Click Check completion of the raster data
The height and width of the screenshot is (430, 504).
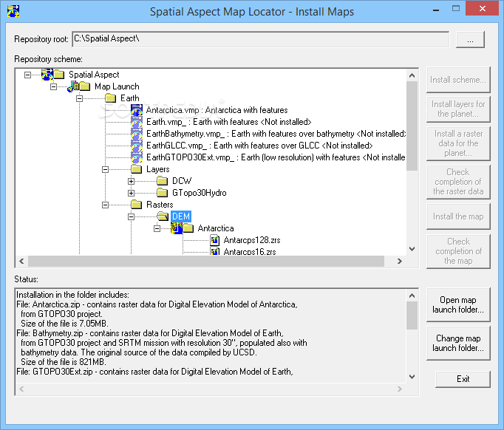pos(458,182)
